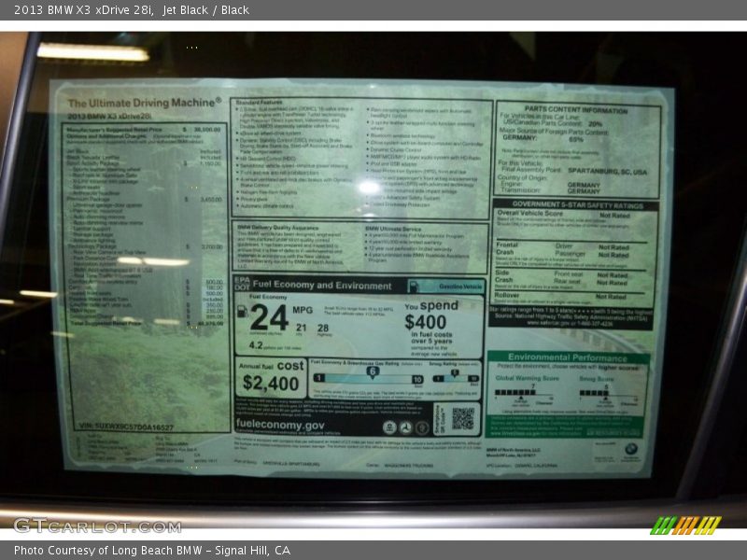
Task: Click the 'Overall Vehicle Score' label
Action: [529, 214]
